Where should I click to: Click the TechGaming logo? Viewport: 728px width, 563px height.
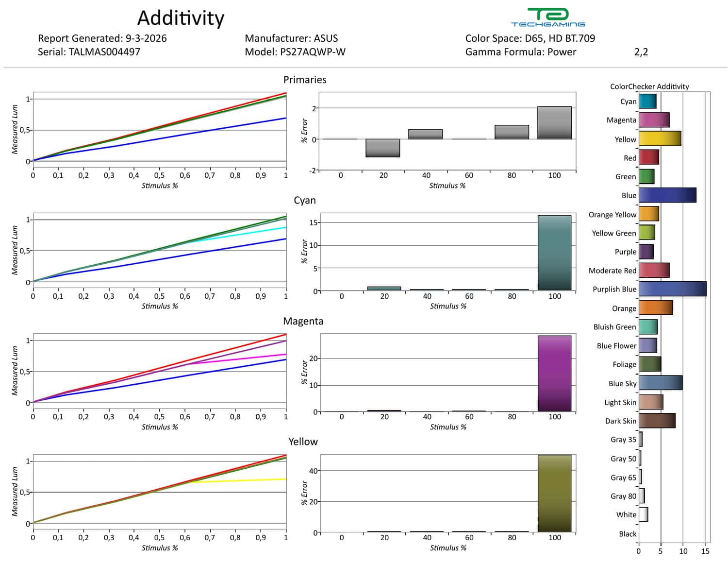pos(547,17)
